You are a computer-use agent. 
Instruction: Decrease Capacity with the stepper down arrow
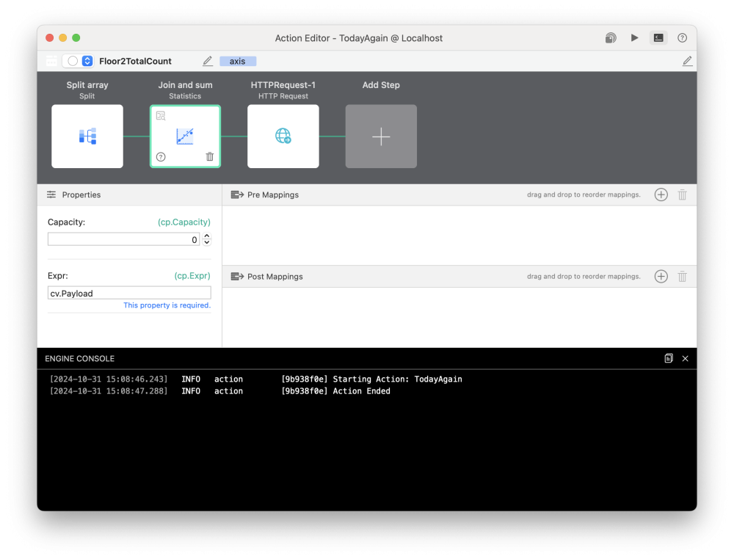pyautogui.click(x=207, y=243)
